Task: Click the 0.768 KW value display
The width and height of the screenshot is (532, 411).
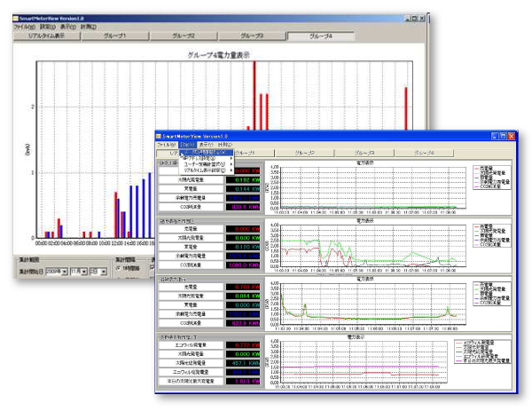Action: [243, 287]
